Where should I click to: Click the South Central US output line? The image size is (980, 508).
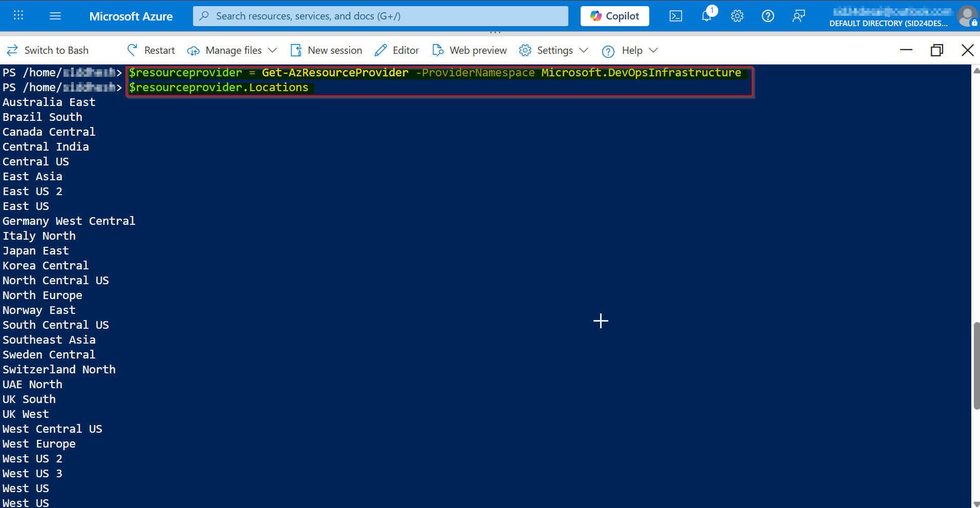tap(56, 325)
